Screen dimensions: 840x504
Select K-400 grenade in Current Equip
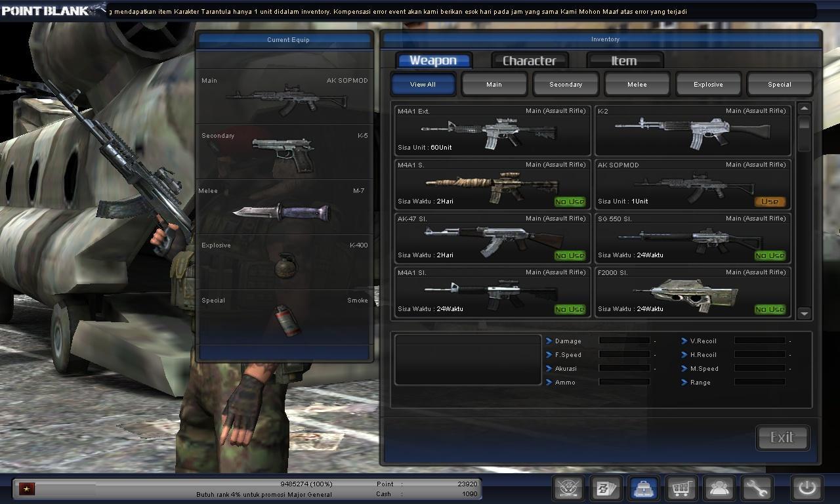285,262
